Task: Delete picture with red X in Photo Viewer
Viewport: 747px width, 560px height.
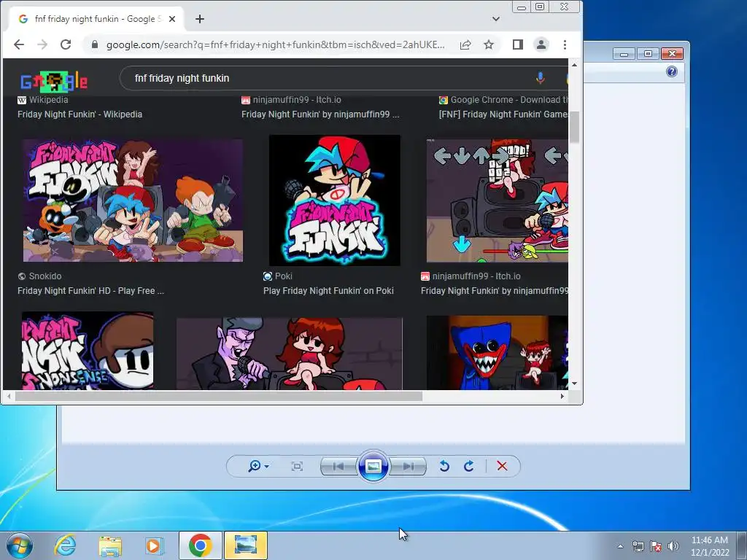Action: pos(502,466)
